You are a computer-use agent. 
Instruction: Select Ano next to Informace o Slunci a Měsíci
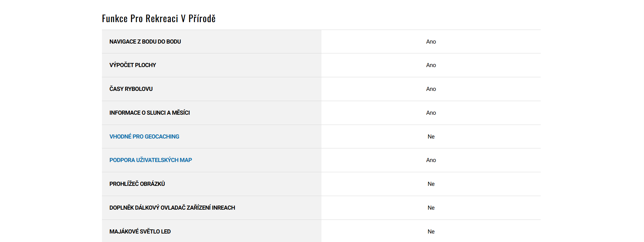tap(431, 113)
